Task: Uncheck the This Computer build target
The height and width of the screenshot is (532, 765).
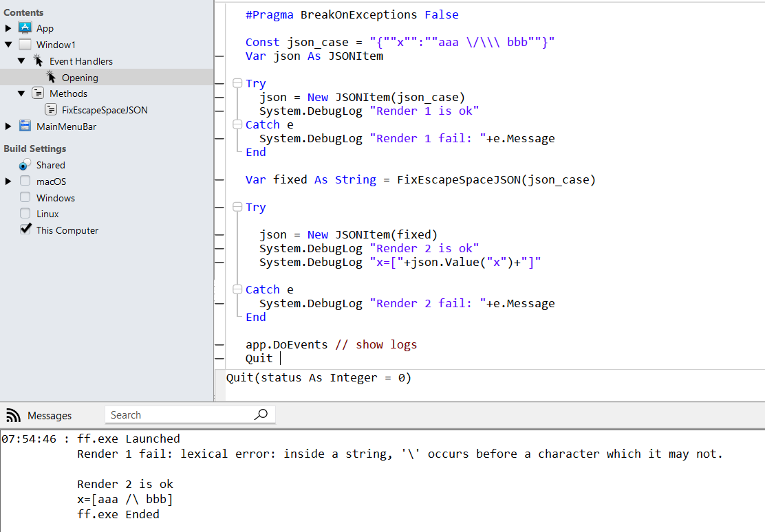Action: pyautogui.click(x=25, y=229)
